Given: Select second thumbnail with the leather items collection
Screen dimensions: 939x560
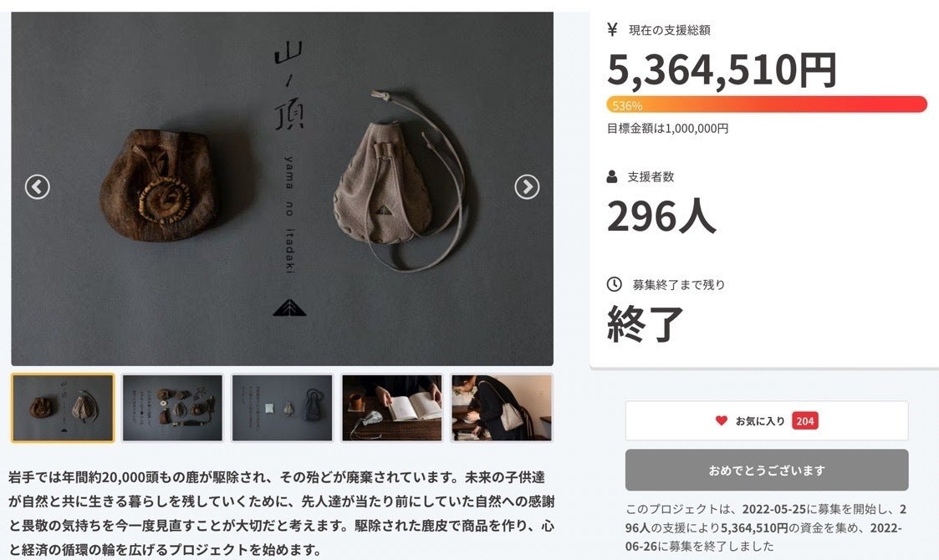Looking at the screenshot, I should pyautogui.click(x=172, y=408).
